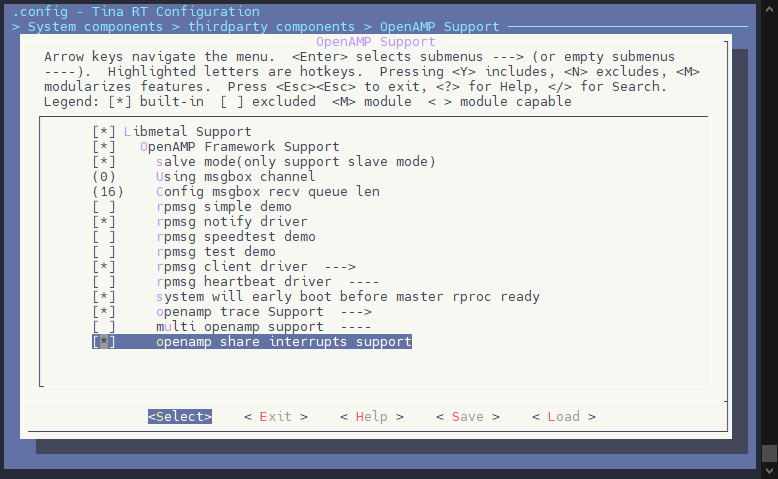The height and width of the screenshot is (479, 778).
Task: Open openamp trace Support submenu arrow
Action: tap(356, 312)
